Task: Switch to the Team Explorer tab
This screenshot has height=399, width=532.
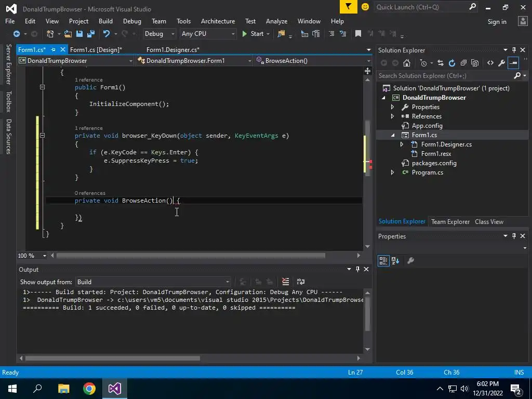Action: [450, 221]
